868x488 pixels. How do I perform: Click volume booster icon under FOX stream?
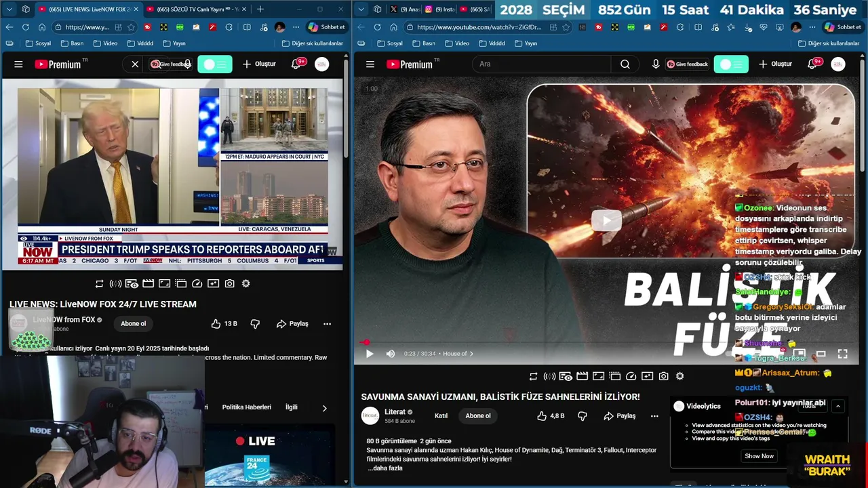pyautogui.click(x=116, y=283)
